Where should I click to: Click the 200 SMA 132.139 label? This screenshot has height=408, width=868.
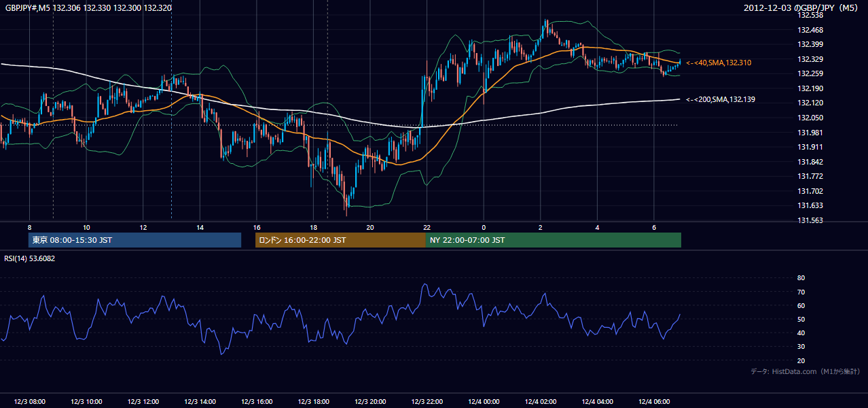[720, 99]
